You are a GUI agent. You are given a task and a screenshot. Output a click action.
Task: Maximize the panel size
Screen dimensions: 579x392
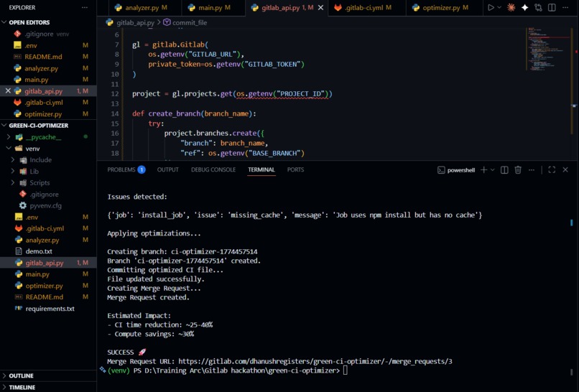click(x=552, y=169)
